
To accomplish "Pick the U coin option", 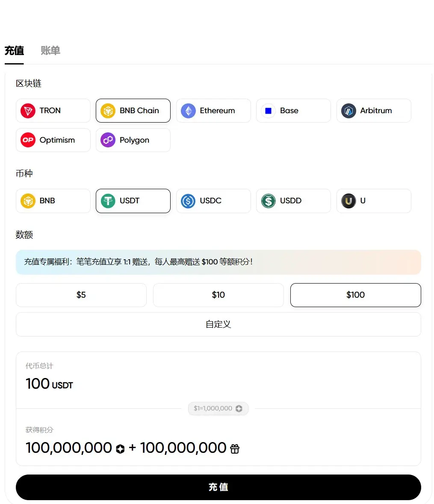I will [374, 201].
